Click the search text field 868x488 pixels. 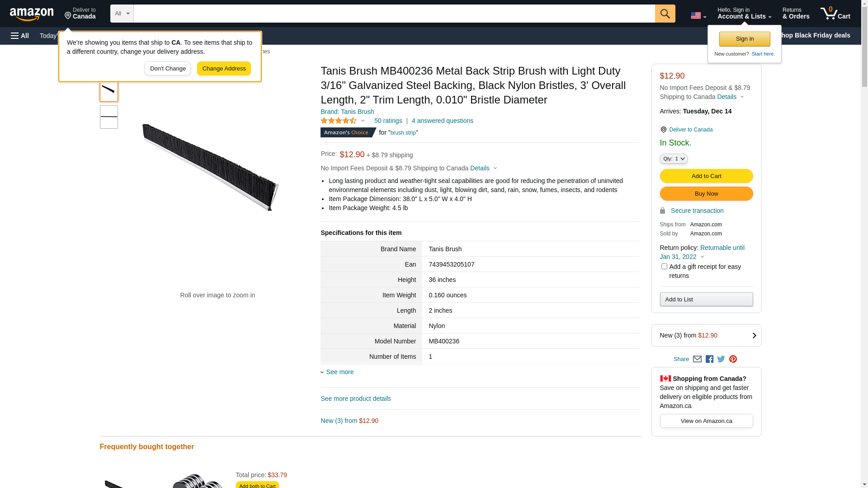click(394, 14)
